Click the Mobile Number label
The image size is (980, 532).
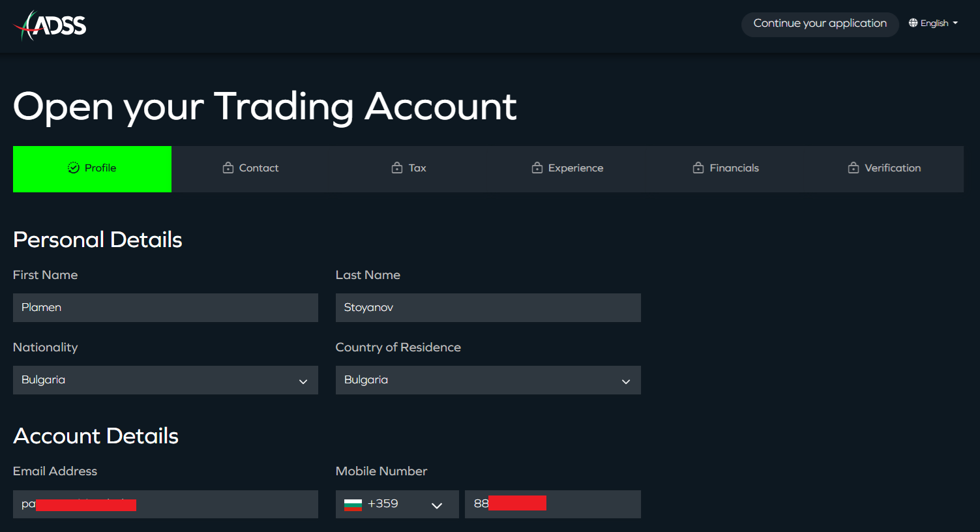pyautogui.click(x=381, y=471)
